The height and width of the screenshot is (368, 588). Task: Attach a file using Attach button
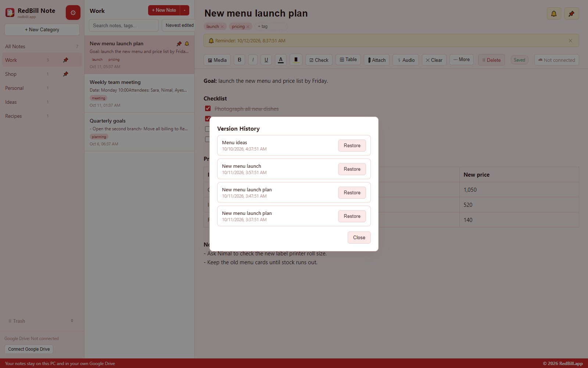pos(377,60)
